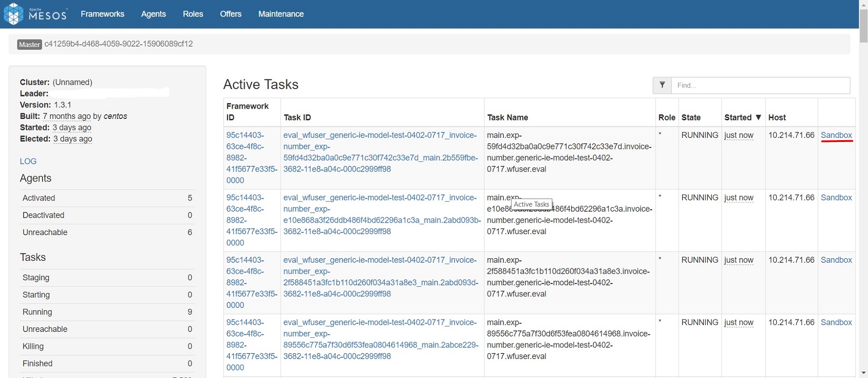Click 'just now' in exp-89556c77 row
This screenshot has height=378, width=868.
pos(739,322)
